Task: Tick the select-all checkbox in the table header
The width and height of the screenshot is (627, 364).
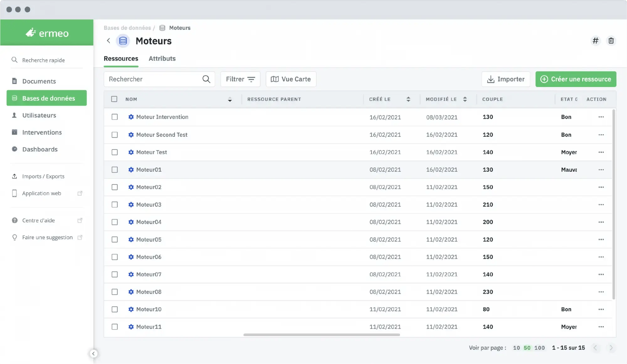Action: coord(114,99)
